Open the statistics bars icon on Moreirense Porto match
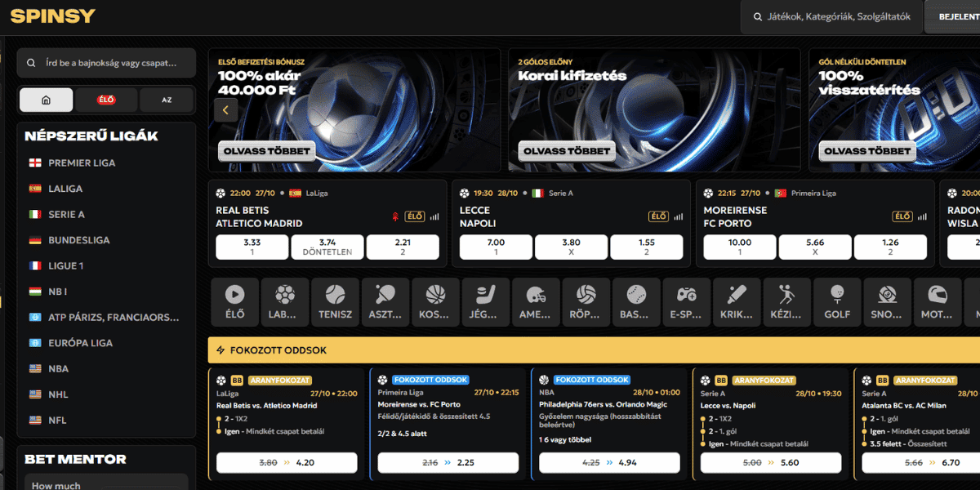This screenshot has width=980, height=490. click(922, 216)
